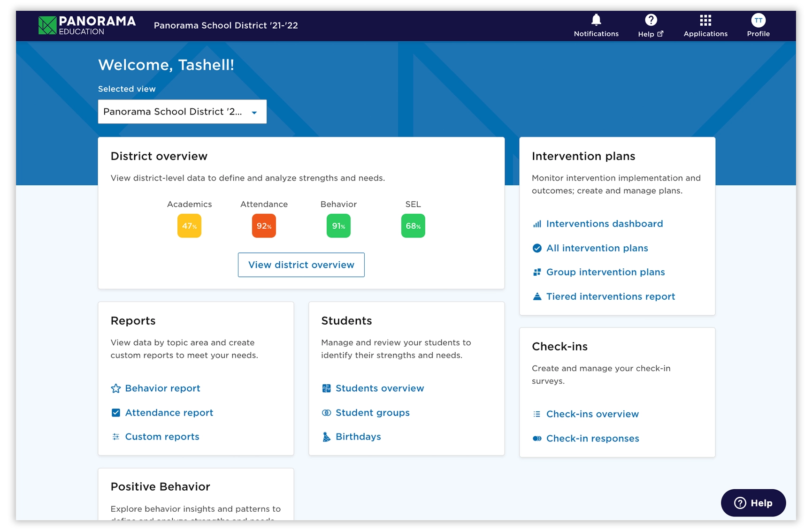The height and width of the screenshot is (531, 812).
Task: Click the Profile label in header
Action: [758, 34]
